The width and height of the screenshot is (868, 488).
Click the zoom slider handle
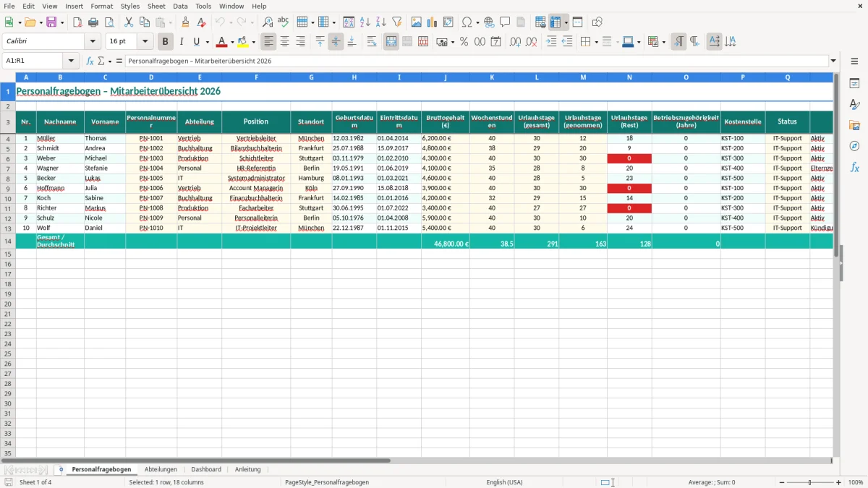(x=810, y=482)
